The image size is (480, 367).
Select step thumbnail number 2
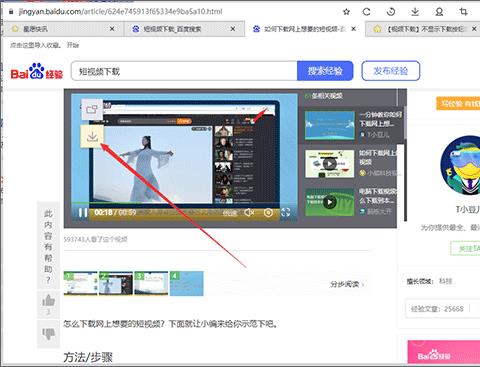coord(116,283)
